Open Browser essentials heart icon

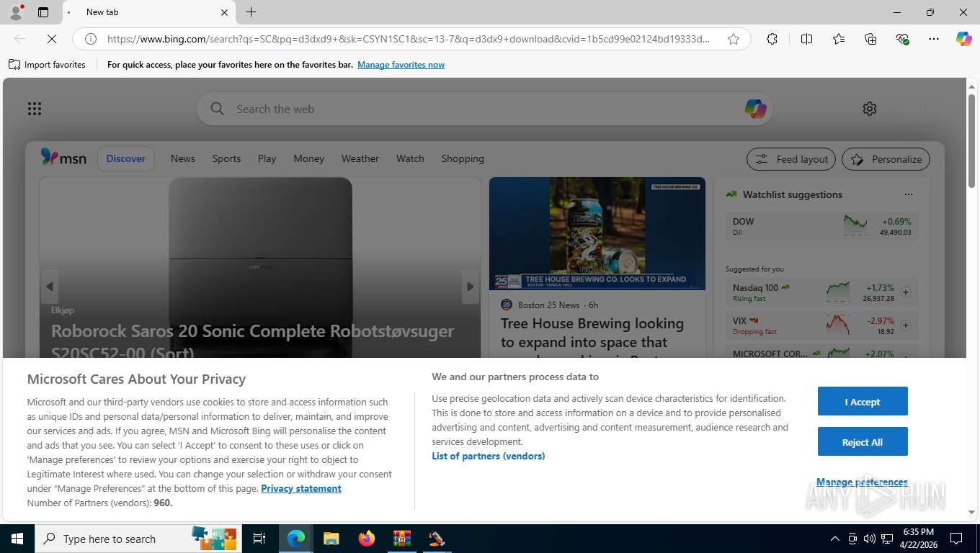click(902, 39)
